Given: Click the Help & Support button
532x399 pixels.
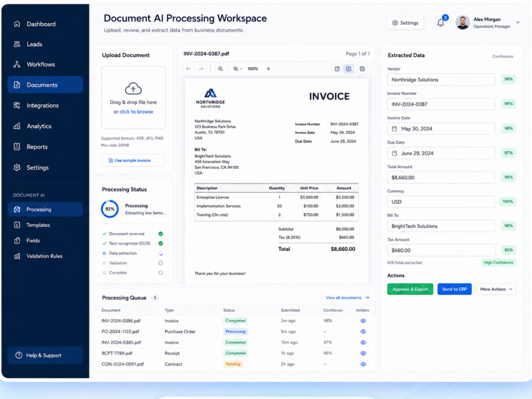Looking at the screenshot, I should (45, 355).
